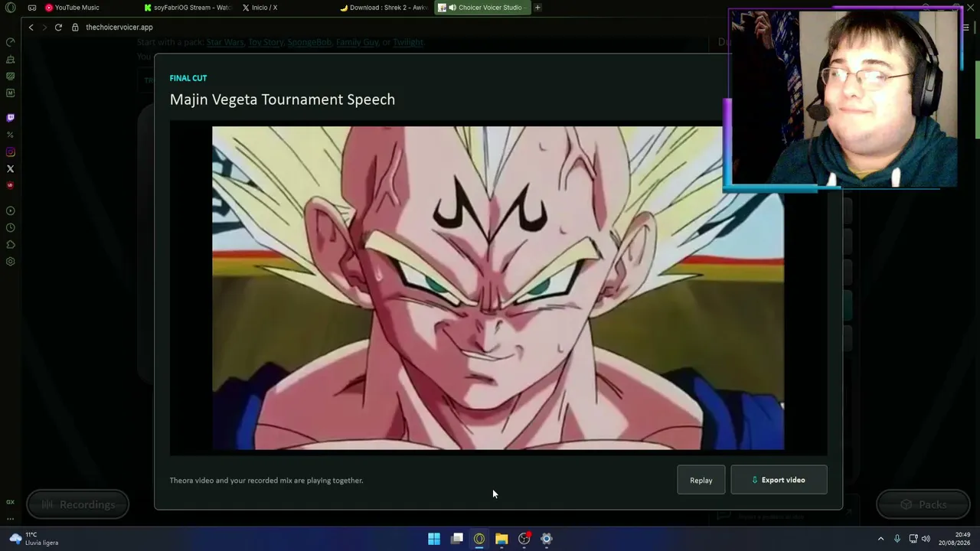Open GX Cleaner broom in sidebar

[11, 59]
